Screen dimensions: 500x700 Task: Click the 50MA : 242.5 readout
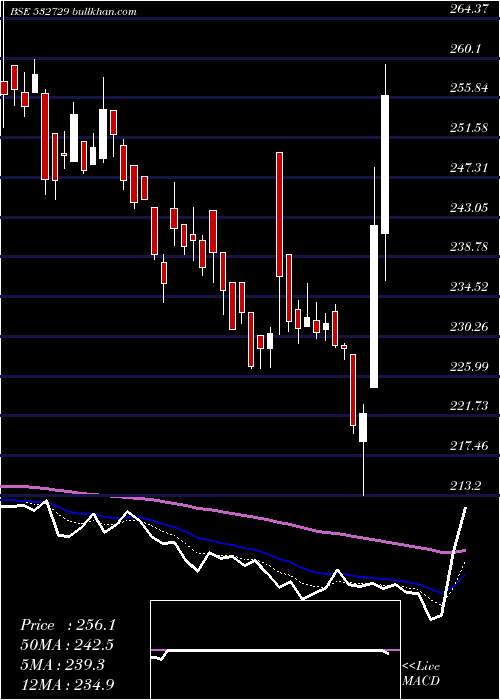pyautogui.click(x=67, y=645)
